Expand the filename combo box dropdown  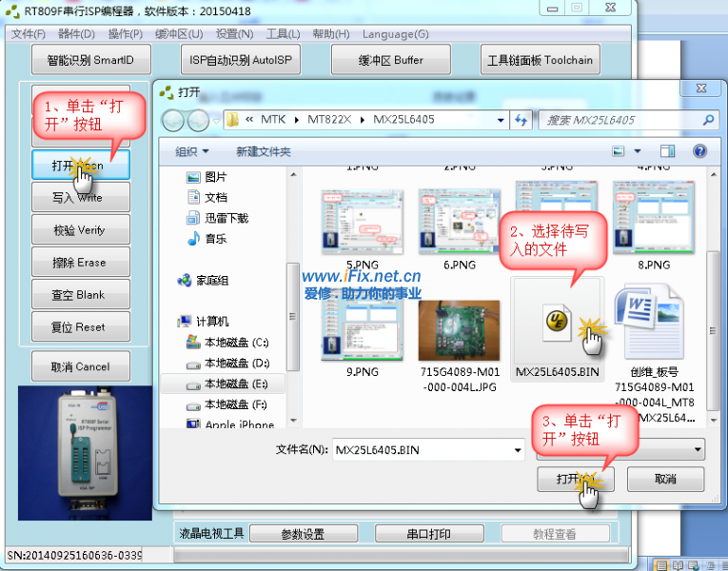[517, 449]
